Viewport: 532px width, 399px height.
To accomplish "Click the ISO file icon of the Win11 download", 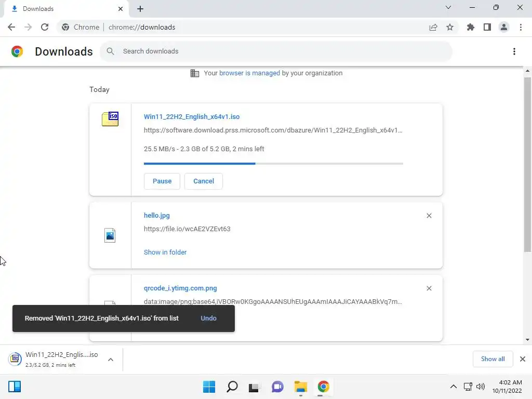I will (110, 119).
